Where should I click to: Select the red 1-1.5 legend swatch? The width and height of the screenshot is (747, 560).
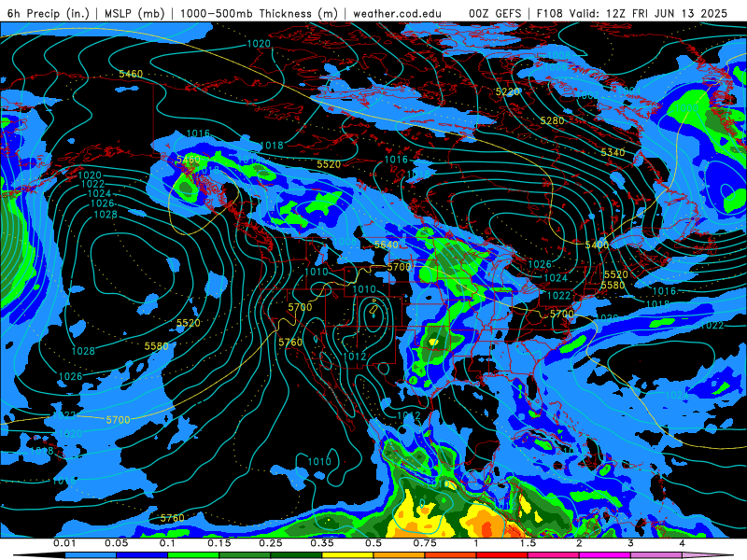tap(502, 555)
